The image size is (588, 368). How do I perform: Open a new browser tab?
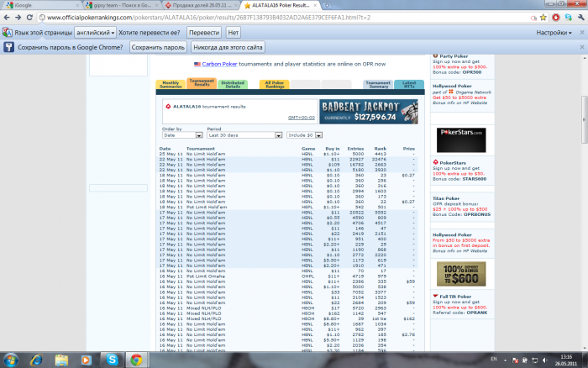[327, 5]
